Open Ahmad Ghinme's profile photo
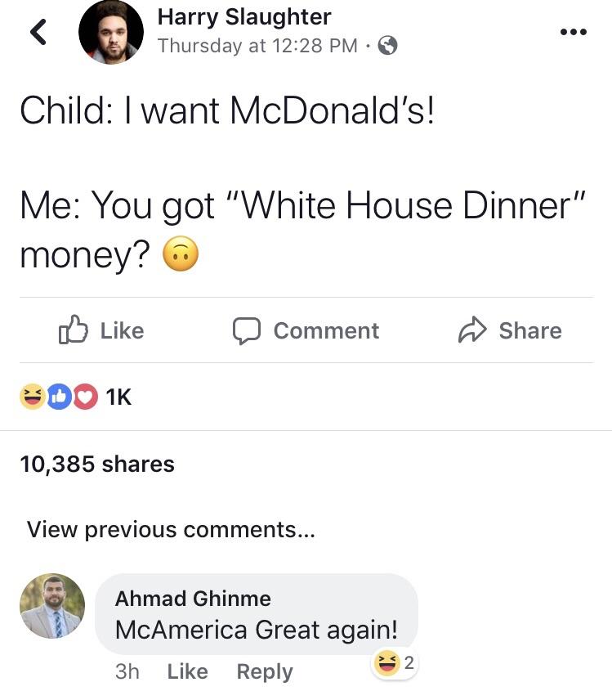The width and height of the screenshot is (612, 700). tap(52, 606)
